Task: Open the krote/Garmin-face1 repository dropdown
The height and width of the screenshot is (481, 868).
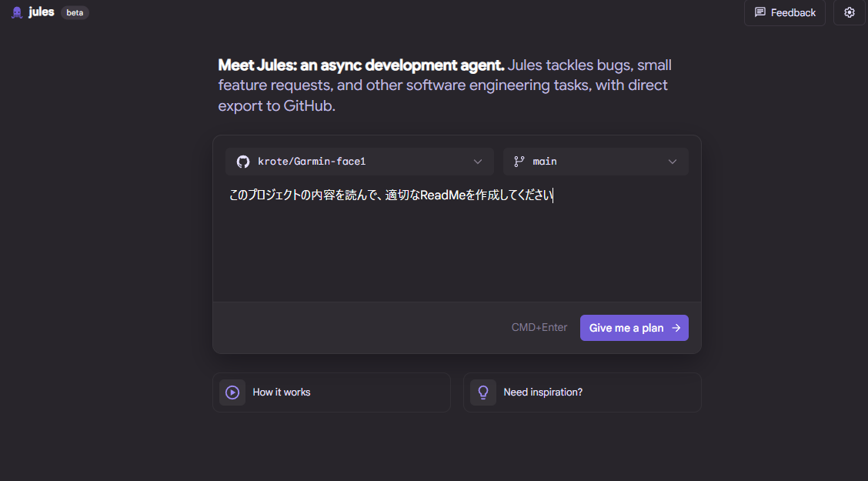Action: [x=359, y=162]
